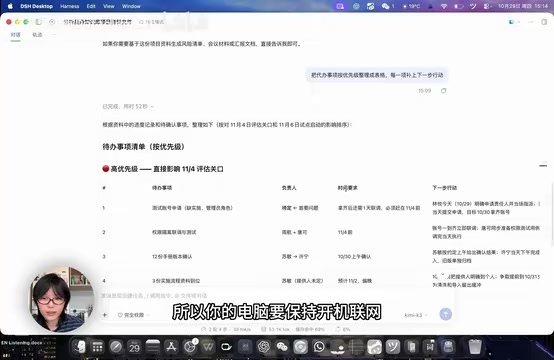Open the DSH Desktop app menu
The height and width of the screenshot is (360, 554).
(36, 6)
